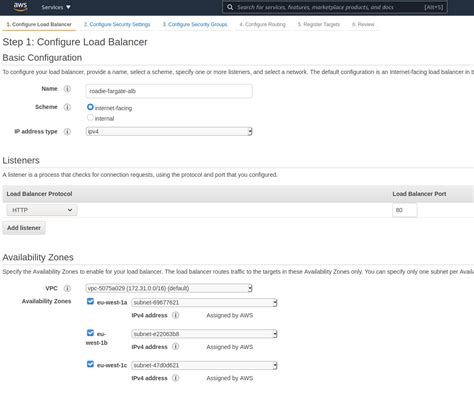474x406 pixels.
Task: Click info icon next to VPC
Action: pos(67,288)
